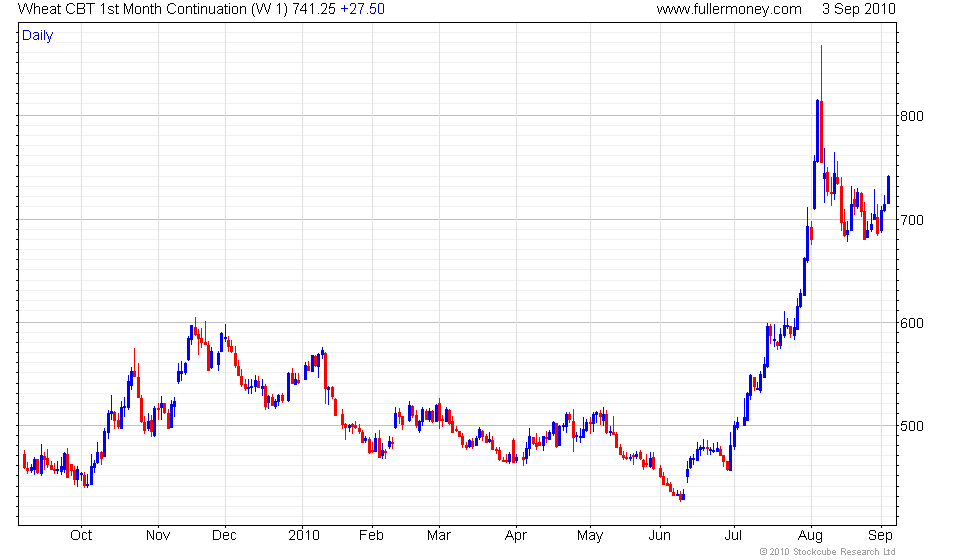The image size is (980, 560).
Task: Click the Nov label on time axis
Action: pos(158,536)
